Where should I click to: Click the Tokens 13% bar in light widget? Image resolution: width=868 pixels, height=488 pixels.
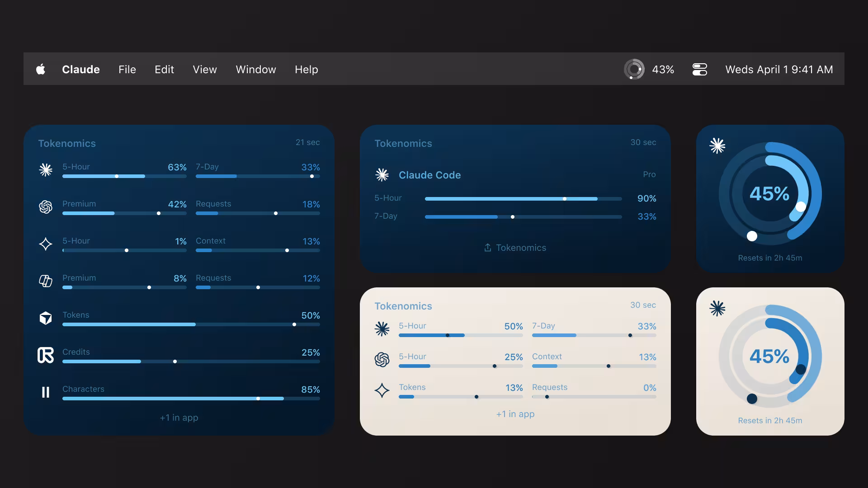pos(461,397)
